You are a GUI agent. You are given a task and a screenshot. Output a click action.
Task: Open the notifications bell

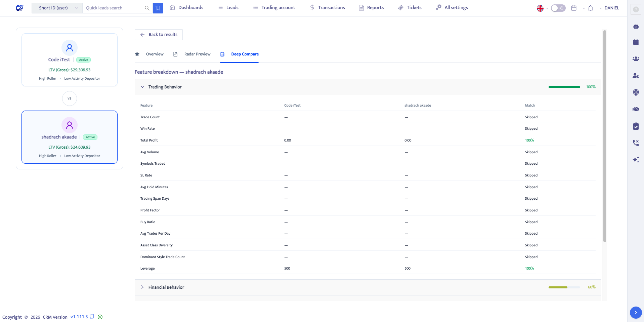click(x=591, y=8)
